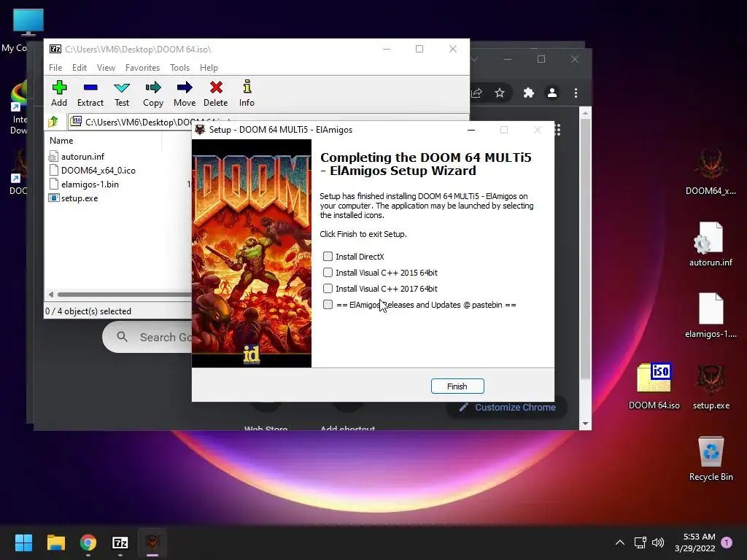Viewport: 747px width, 560px height.
Task: Open the Windows Start menu
Action: point(23,542)
